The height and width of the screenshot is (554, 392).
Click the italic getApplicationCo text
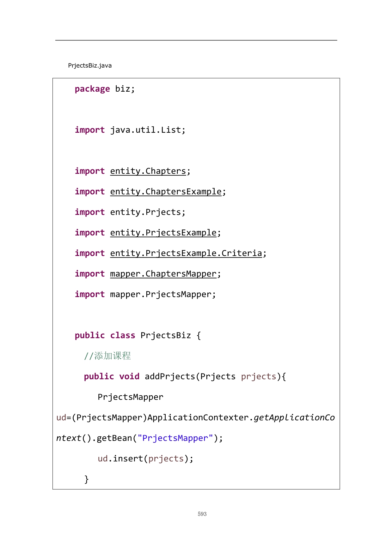(x=294, y=417)
